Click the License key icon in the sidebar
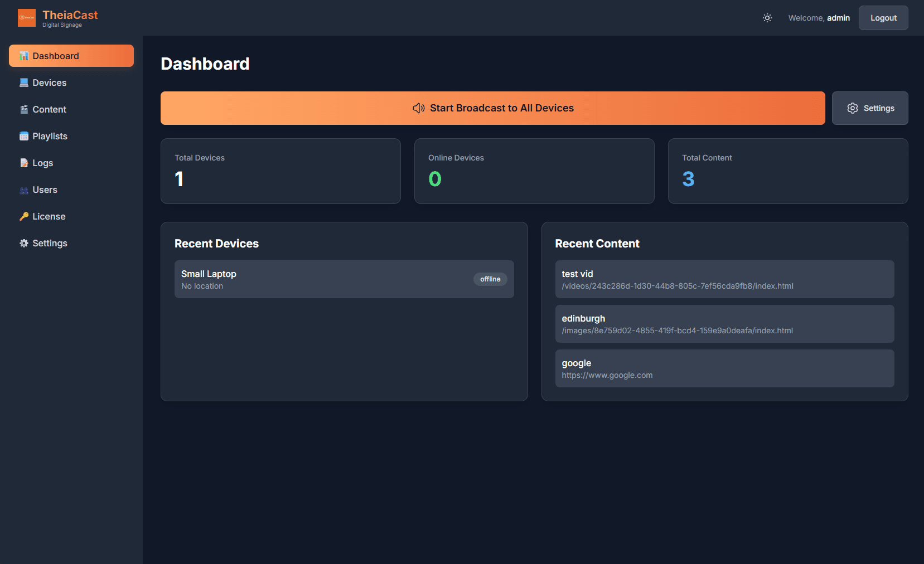 pyautogui.click(x=23, y=216)
